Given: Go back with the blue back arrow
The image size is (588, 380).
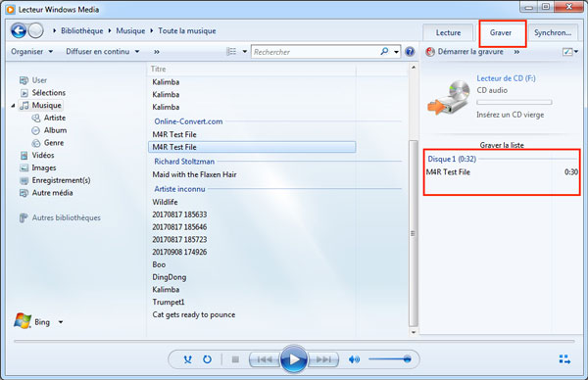Looking at the screenshot, I should click(x=19, y=30).
